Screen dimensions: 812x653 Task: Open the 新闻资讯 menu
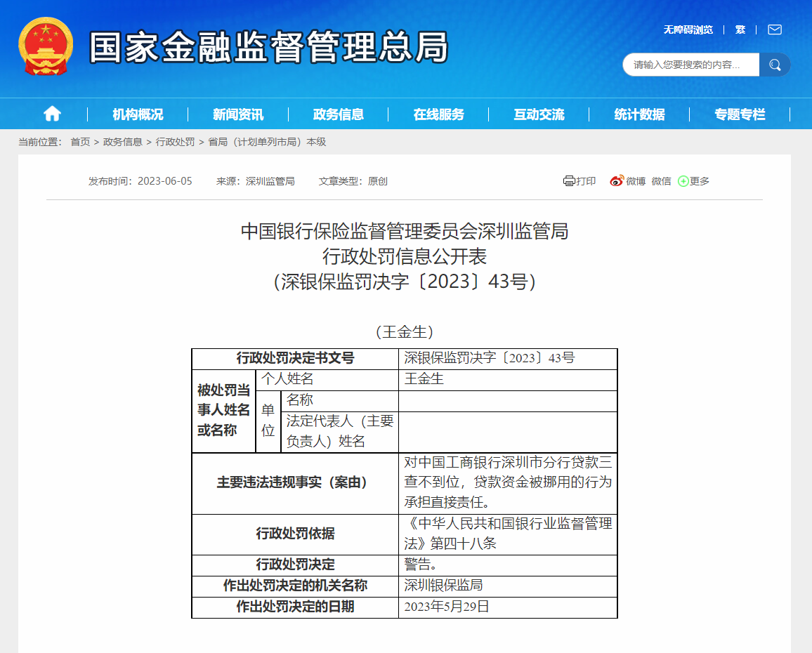(238, 114)
